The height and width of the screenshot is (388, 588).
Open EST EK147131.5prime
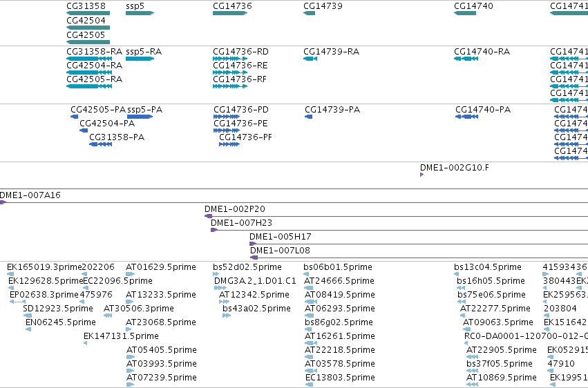tap(121, 336)
